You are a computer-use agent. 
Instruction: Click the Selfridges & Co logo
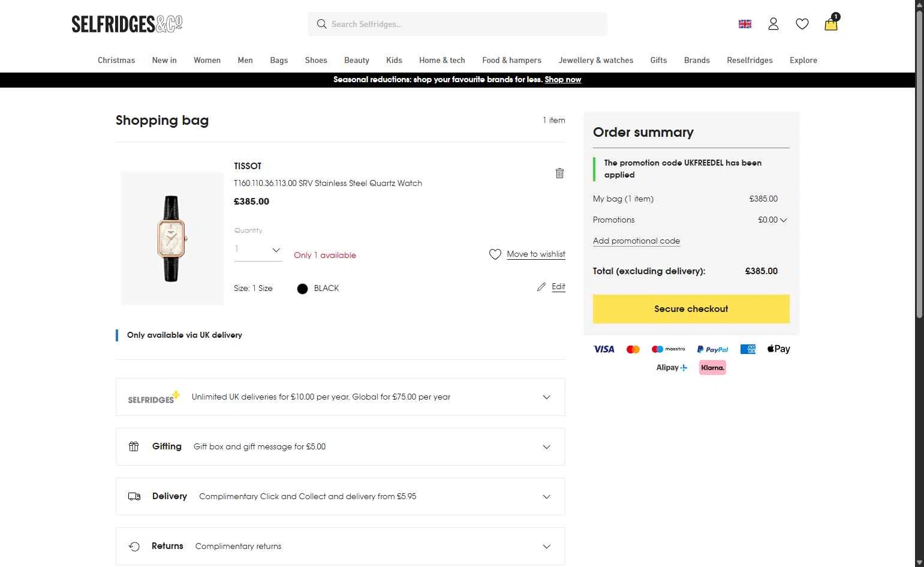[x=127, y=24]
